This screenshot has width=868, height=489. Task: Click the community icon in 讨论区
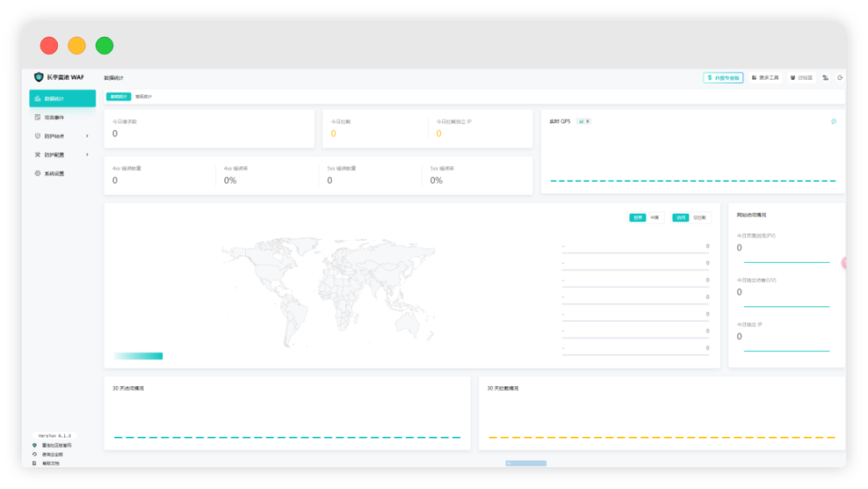coord(792,77)
